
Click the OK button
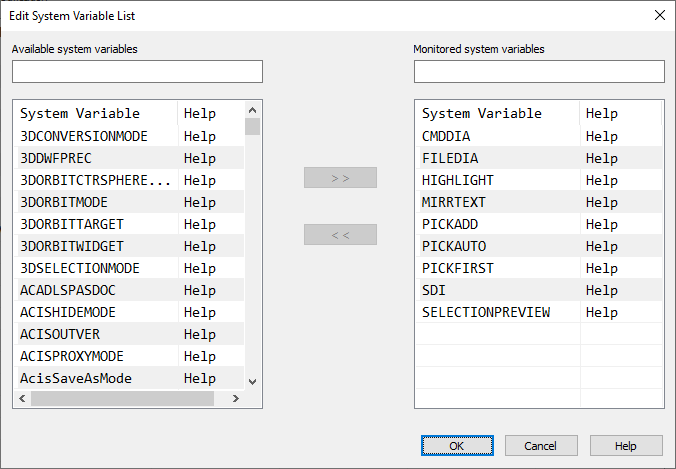[x=458, y=445]
